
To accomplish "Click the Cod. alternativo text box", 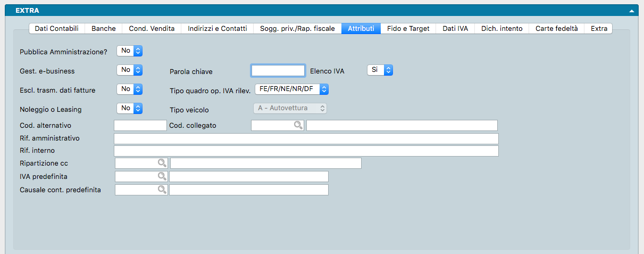I will click(x=140, y=126).
